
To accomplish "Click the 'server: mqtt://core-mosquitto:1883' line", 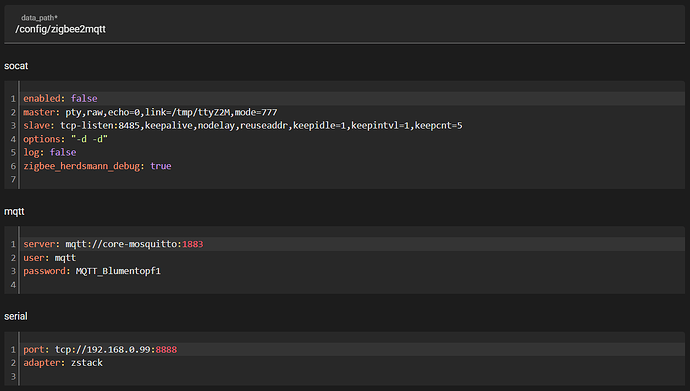I will [352, 244].
